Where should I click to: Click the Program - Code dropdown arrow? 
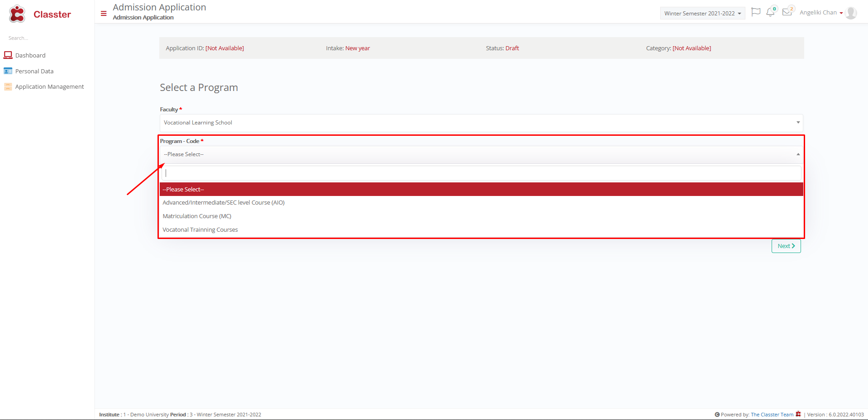pyautogui.click(x=798, y=154)
